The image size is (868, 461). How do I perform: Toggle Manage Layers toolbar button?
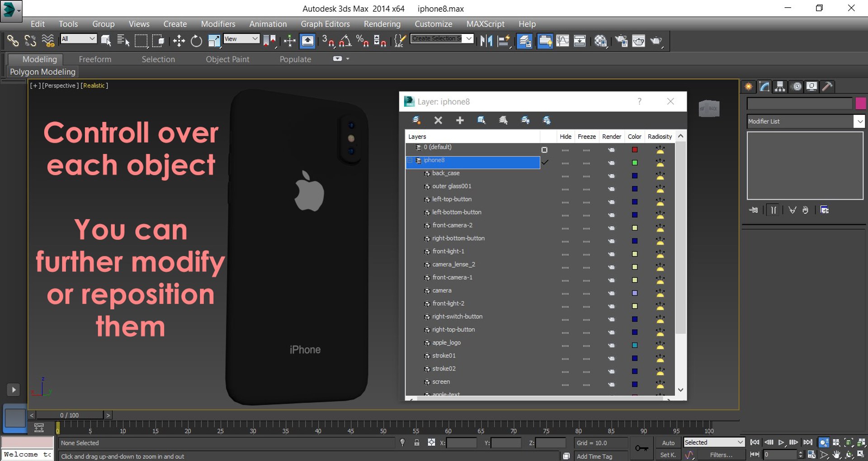point(524,41)
